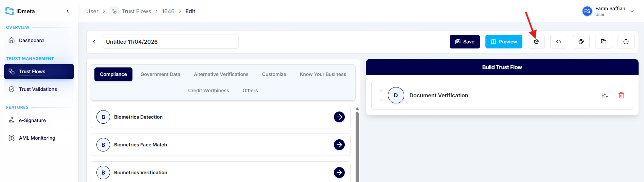
Task: Add Biometrics Face Match with its arrow
Action: pyautogui.click(x=339, y=145)
